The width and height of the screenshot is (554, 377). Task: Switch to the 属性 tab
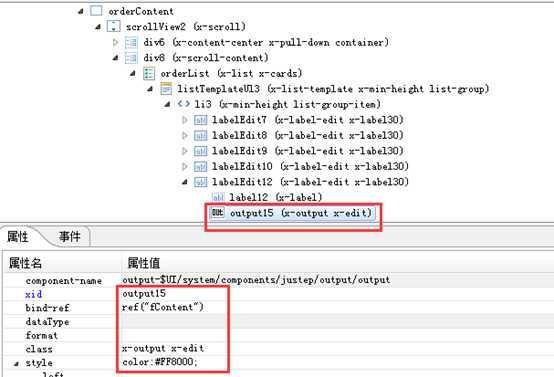pos(18,236)
